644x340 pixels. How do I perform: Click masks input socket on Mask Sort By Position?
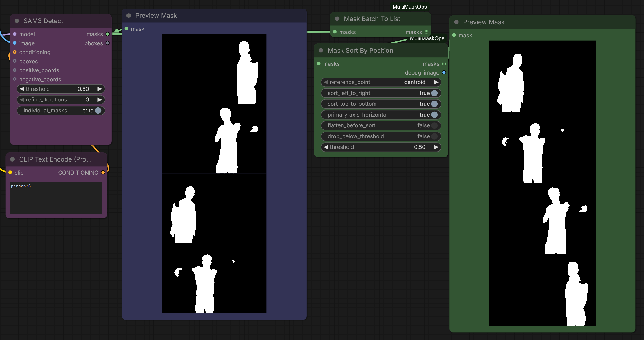click(x=319, y=64)
